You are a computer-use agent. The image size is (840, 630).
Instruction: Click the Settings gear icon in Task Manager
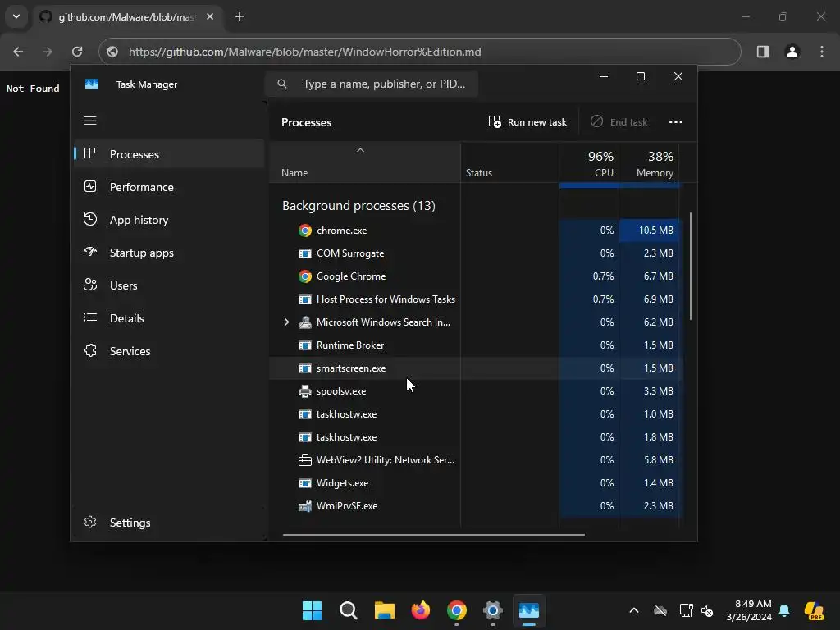click(90, 522)
